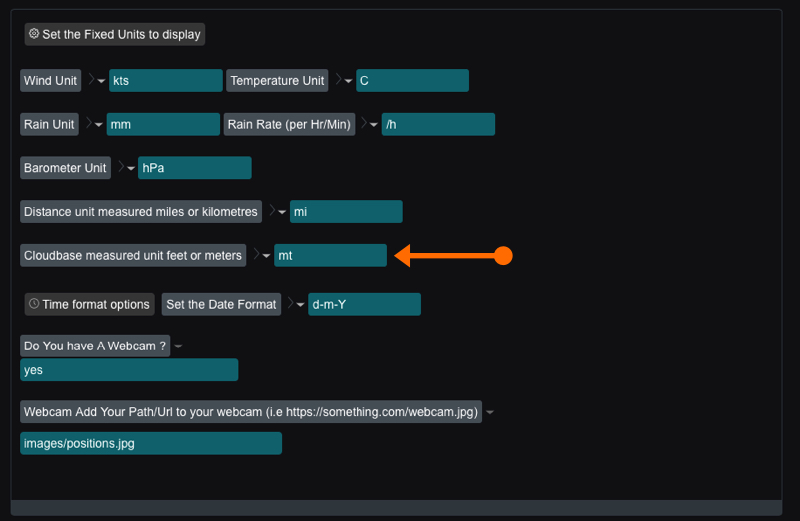Focus the webcam path field images/positions.jpg
This screenshot has width=800, height=521.
click(150, 443)
